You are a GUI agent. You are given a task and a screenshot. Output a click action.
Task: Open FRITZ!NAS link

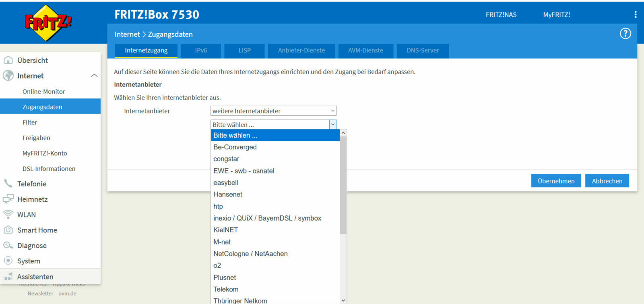(501, 15)
